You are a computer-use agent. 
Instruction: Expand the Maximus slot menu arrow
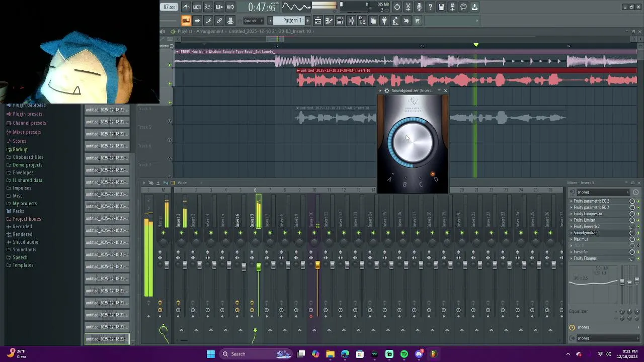[x=572, y=239]
